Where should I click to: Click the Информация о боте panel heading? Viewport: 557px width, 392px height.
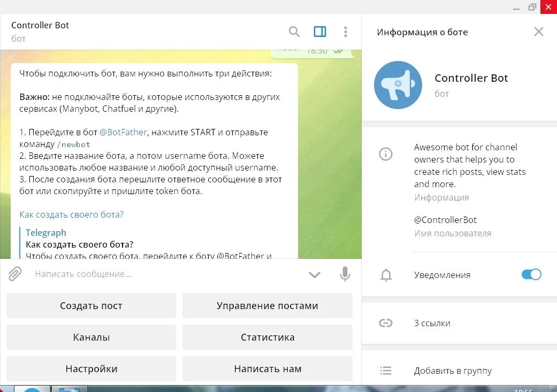[422, 32]
